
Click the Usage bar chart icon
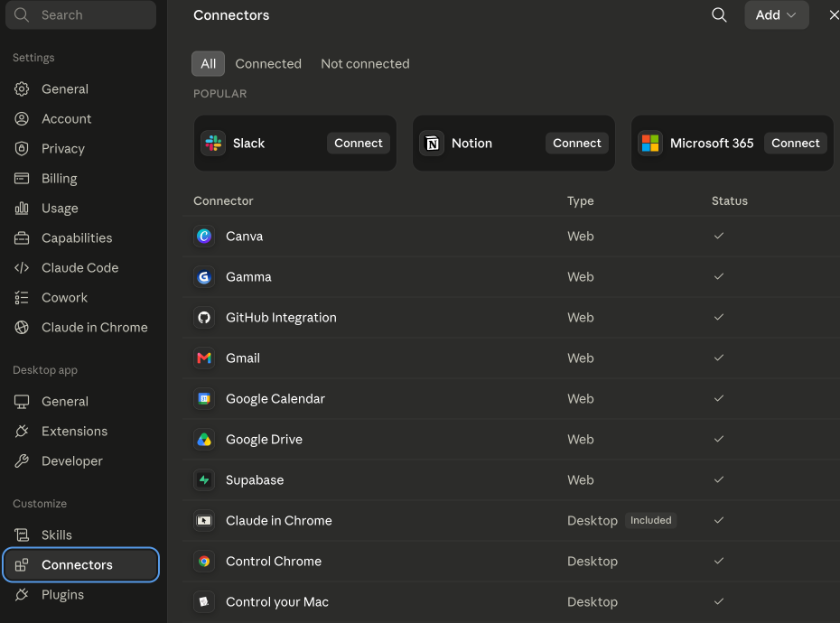click(x=22, y=208)
